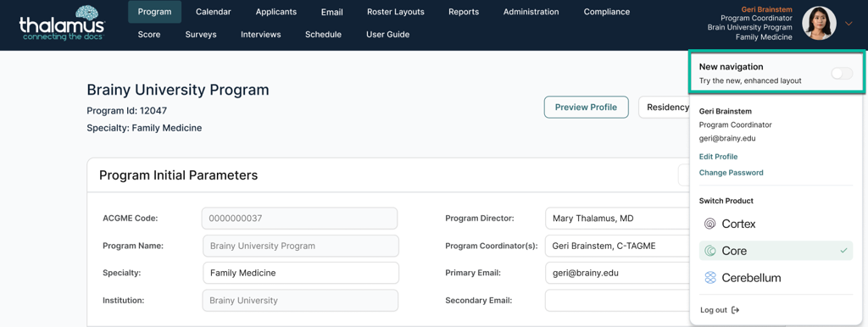Open Roster Layouts

[x=395, y=12]
